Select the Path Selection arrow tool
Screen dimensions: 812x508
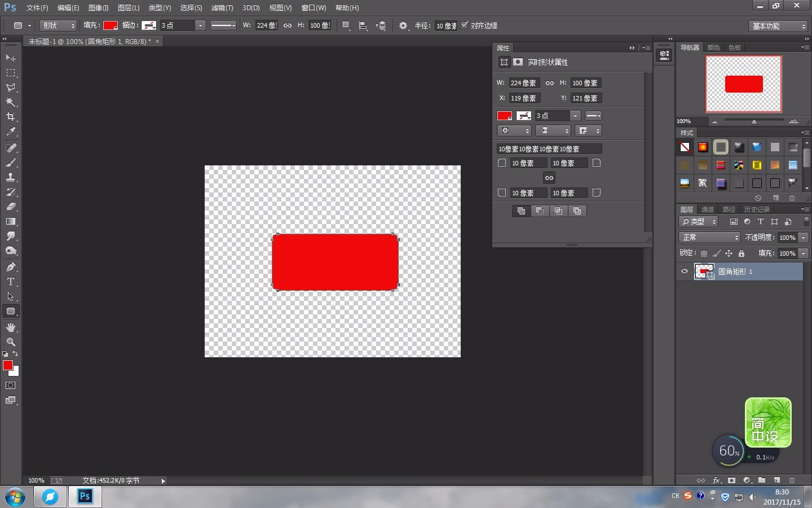click(x=11, y=296)
